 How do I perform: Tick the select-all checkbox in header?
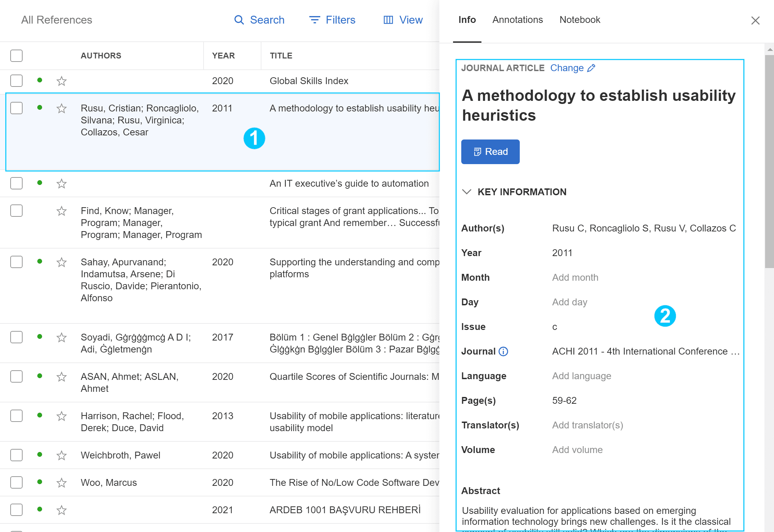(16, 56)
